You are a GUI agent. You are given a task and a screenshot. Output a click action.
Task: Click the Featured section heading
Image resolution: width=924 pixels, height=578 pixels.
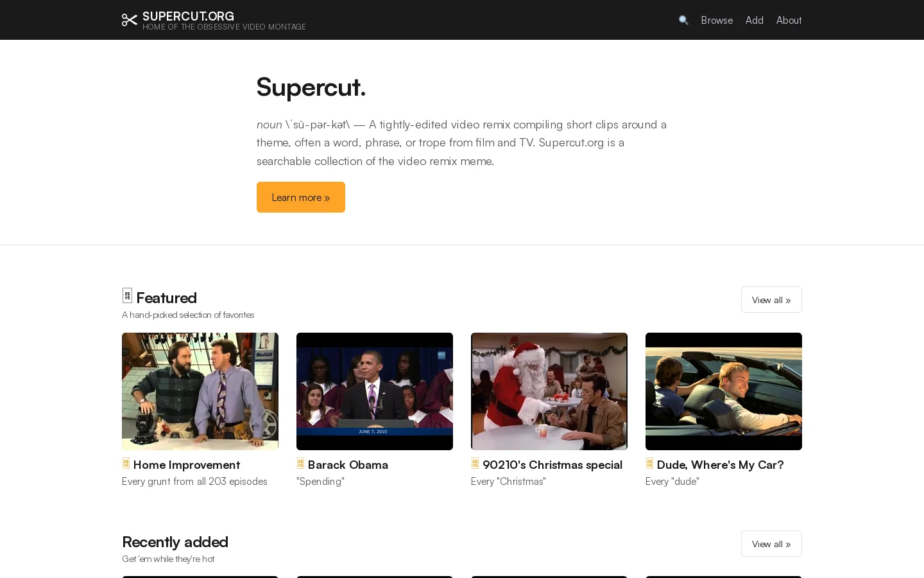(166, 297)
